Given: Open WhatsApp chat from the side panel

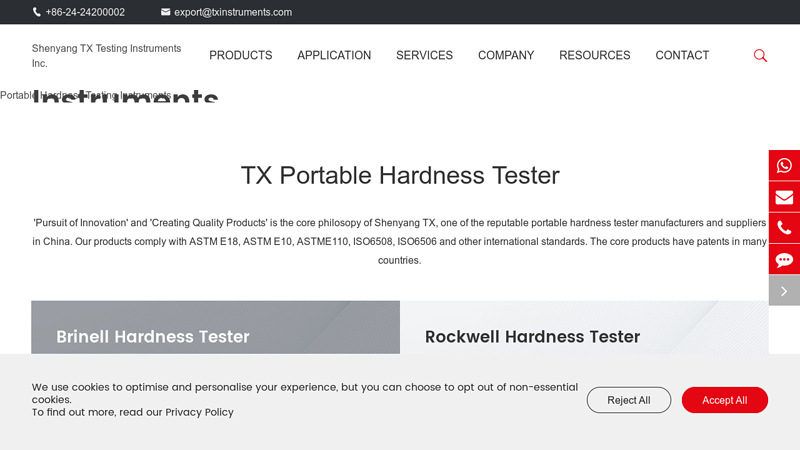Looking at the screenshot, I should point(784,165).
